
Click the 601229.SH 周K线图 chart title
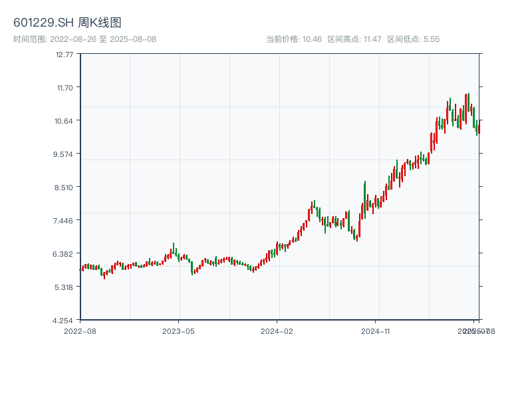(x=67, y=23)
